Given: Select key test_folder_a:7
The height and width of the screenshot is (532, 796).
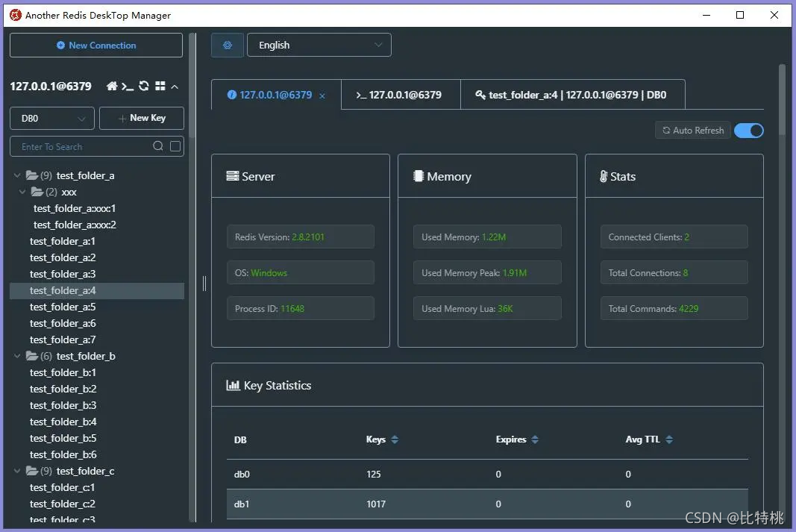Looking at the screenshot, I should pyautogui.click(x=63, y=339).
